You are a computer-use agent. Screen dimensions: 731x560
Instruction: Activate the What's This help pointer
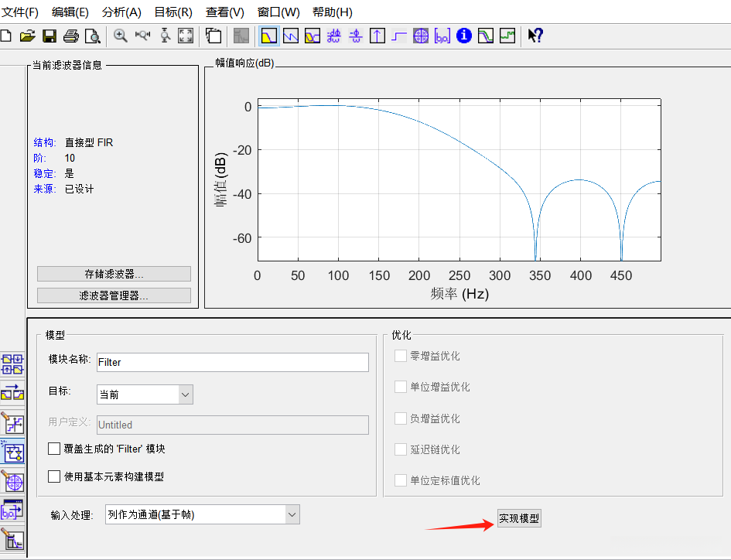click(535, 36)
